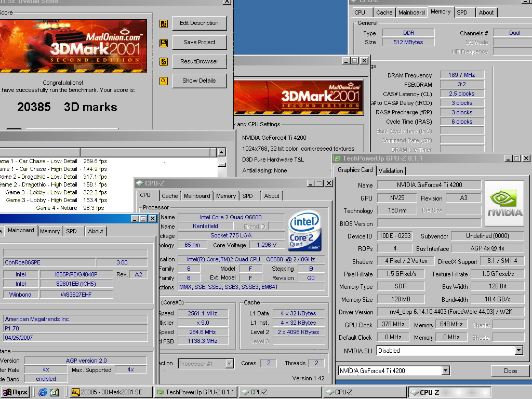Open the Memory tab in front CPU-Z
This screenshot has width=532, height=399.
pyautogui.click(x=226, y=196)
